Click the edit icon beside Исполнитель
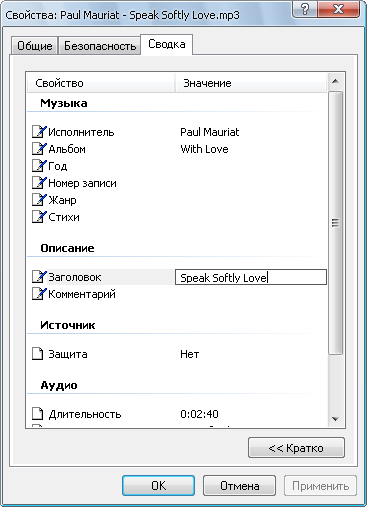 (39, 132)
